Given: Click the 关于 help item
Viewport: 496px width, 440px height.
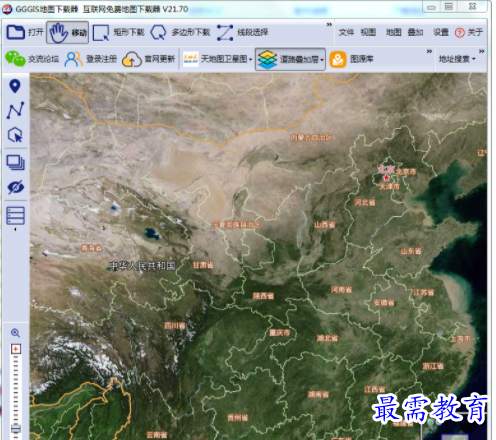Looking at the screenshot, I should pyautogui.click(x=469, y=32).
